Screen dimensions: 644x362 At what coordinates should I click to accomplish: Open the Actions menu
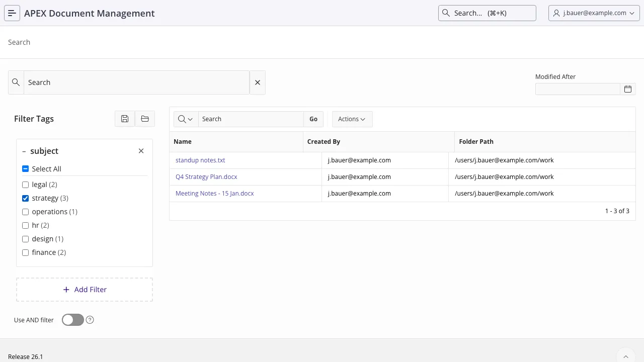352,119
